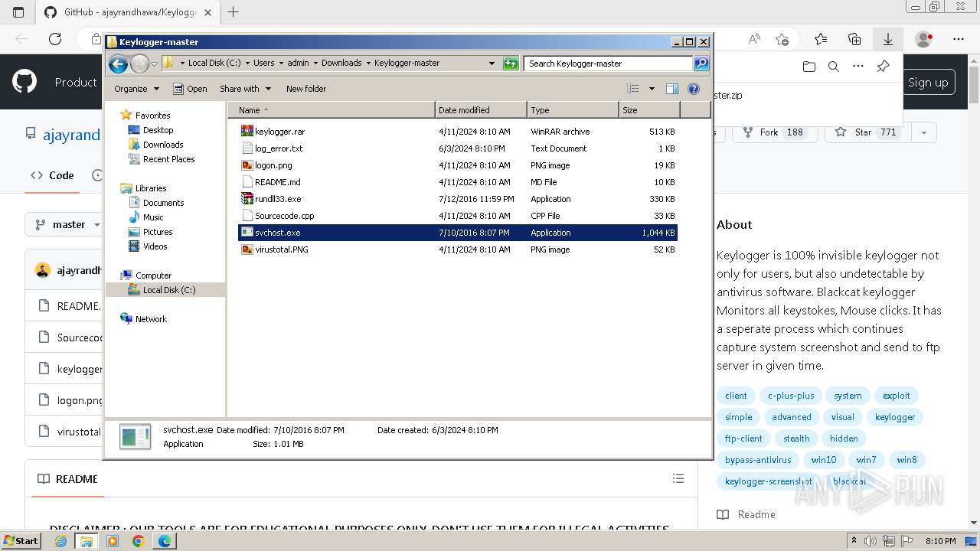
Task: Select log_error.txt file
Action: pyautogui.click(x=458, y=148)
